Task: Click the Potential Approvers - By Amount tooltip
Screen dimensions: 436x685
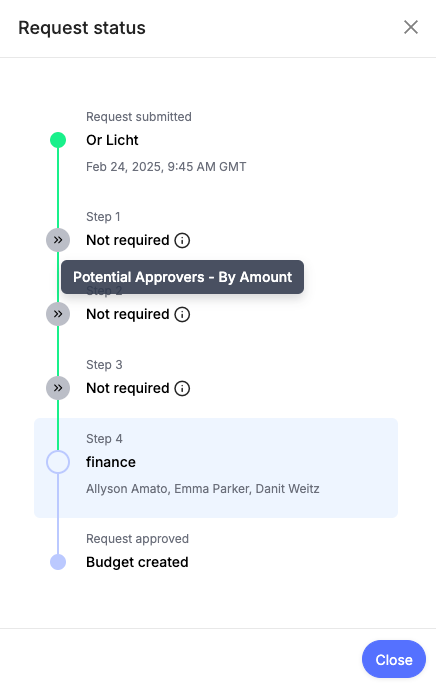Action: [x=183, y=277]
